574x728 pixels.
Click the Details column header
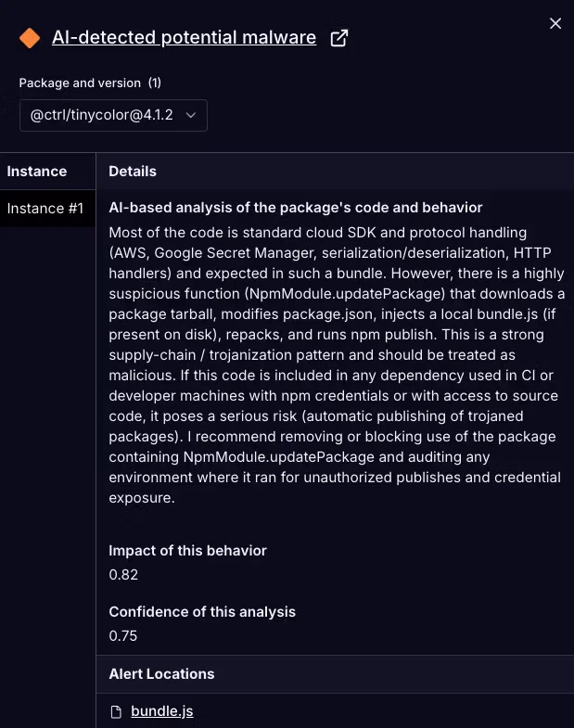point(133,172)
